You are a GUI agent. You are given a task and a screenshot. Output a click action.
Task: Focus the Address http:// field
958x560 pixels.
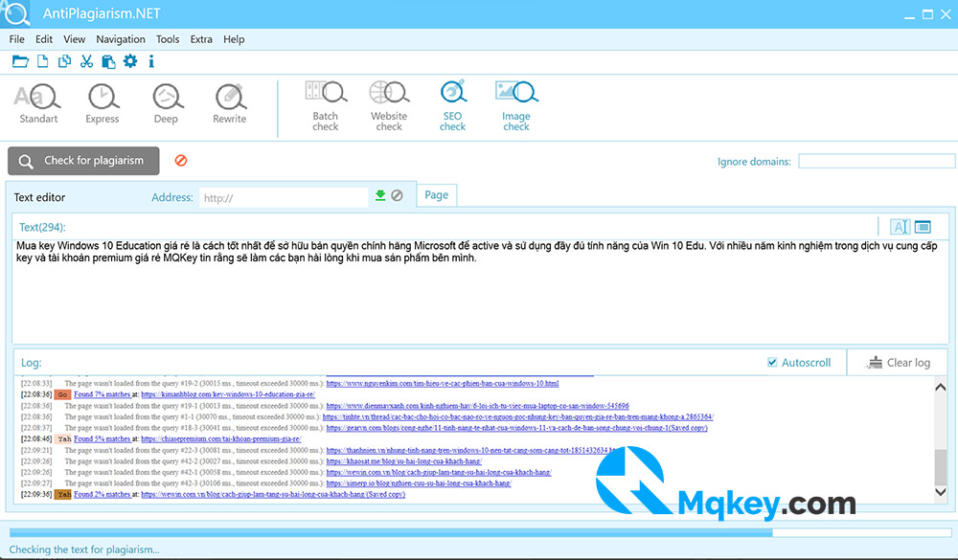[285, 197]
